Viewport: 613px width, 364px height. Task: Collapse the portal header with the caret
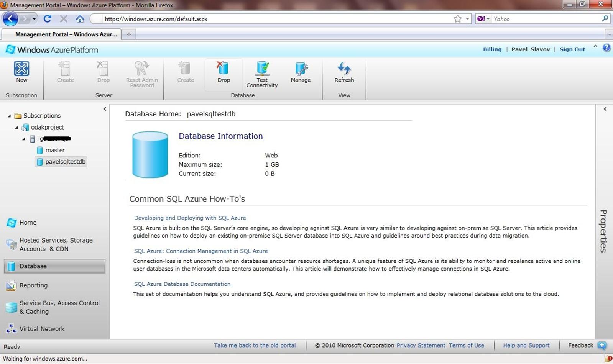595,46
